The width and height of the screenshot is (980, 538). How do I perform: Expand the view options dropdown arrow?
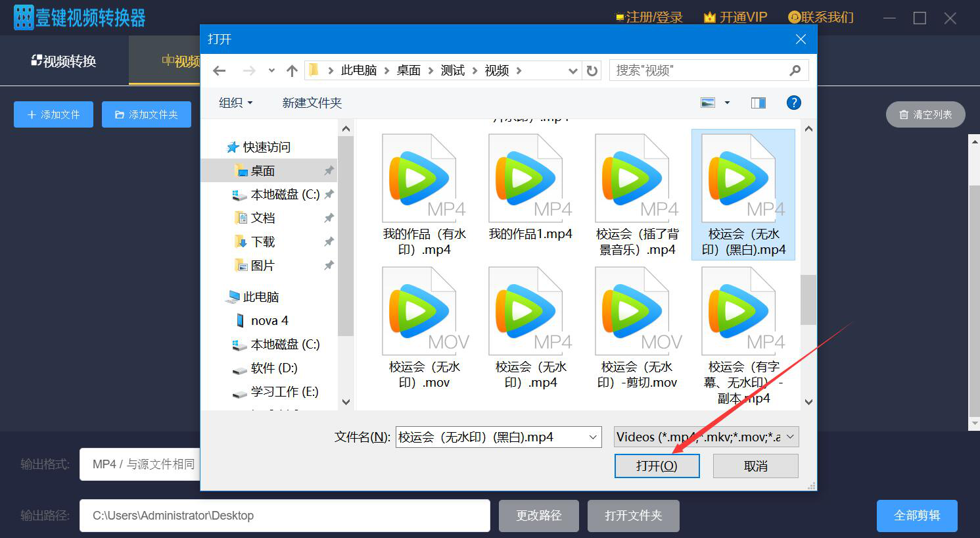pyautogui.click(x=727, y=103)
